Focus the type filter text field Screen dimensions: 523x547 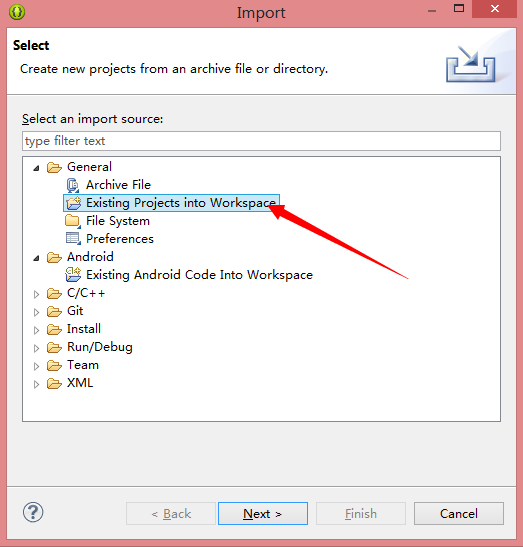261,141
